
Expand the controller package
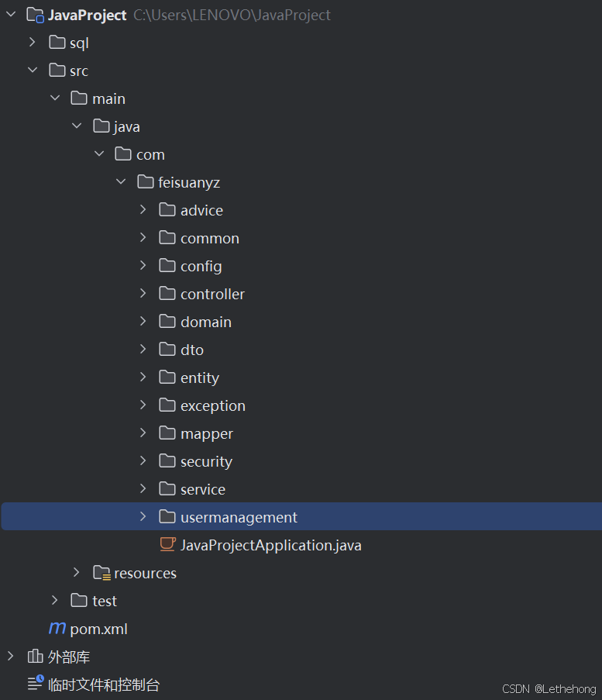[143, 294]
